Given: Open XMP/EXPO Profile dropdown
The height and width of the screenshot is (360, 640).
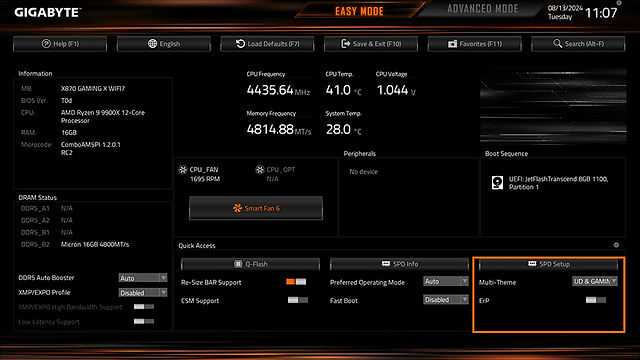Looking at the screenshot, I should [x=142, y=293].
